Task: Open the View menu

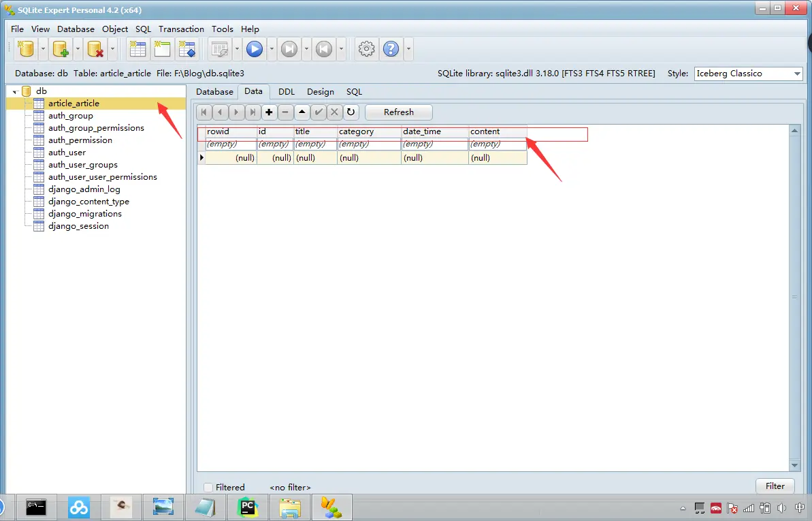Action: click(x=40, y=29)
